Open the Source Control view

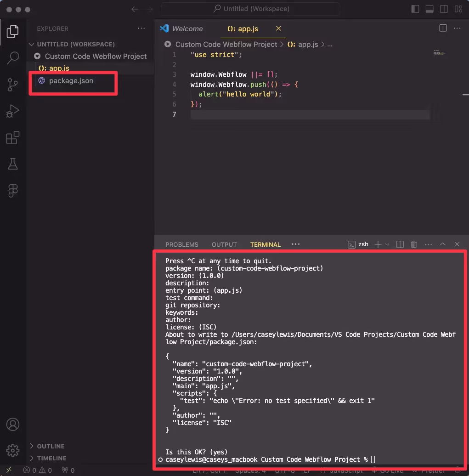point(12,85)
